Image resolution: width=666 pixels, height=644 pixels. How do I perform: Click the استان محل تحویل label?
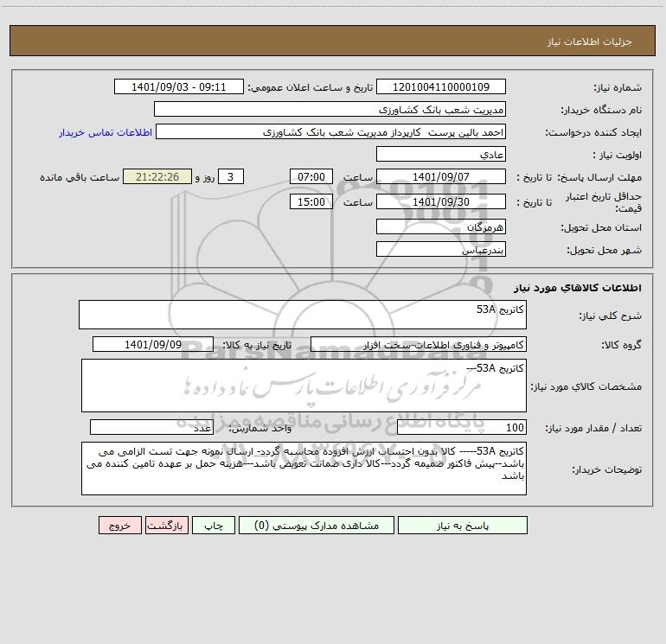[601, 227]
